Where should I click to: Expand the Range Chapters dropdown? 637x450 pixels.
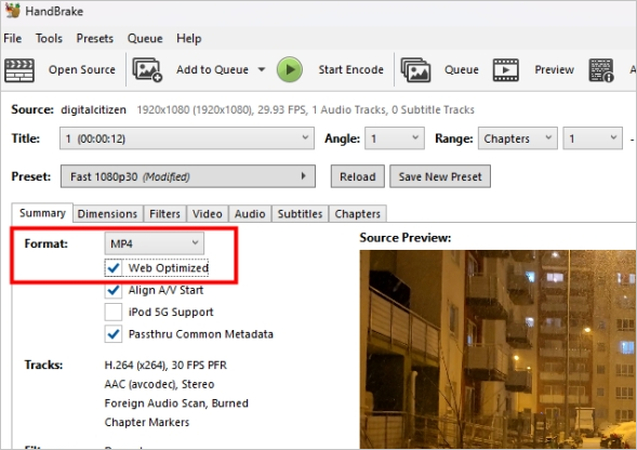click(518, 138)
